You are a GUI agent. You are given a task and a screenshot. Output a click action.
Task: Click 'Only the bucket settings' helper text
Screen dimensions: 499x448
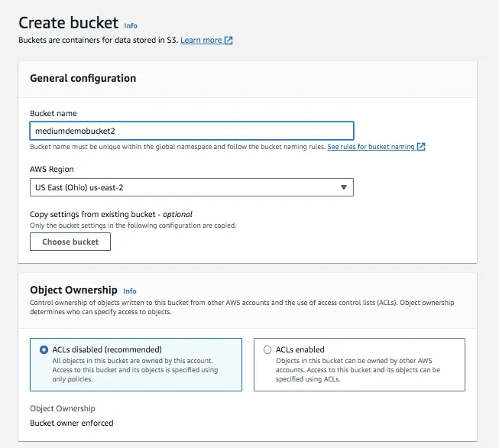(133, 226)
